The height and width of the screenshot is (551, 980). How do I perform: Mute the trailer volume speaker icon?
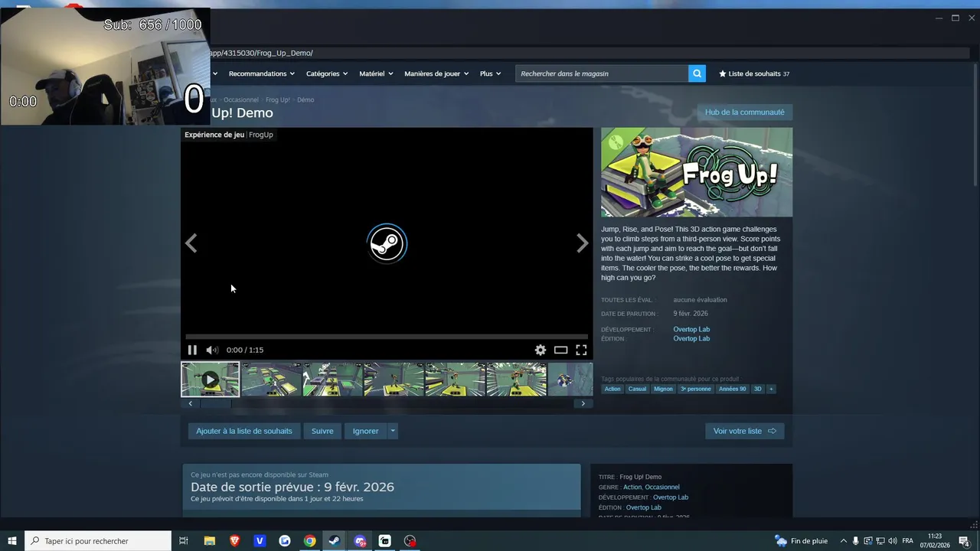pos(212,350)
